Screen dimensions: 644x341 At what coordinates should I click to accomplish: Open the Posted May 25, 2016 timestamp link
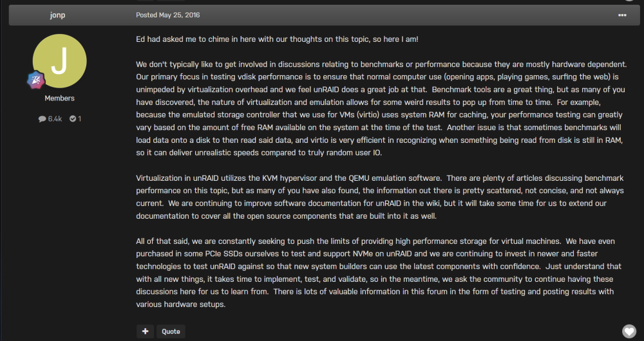point(168,15)
